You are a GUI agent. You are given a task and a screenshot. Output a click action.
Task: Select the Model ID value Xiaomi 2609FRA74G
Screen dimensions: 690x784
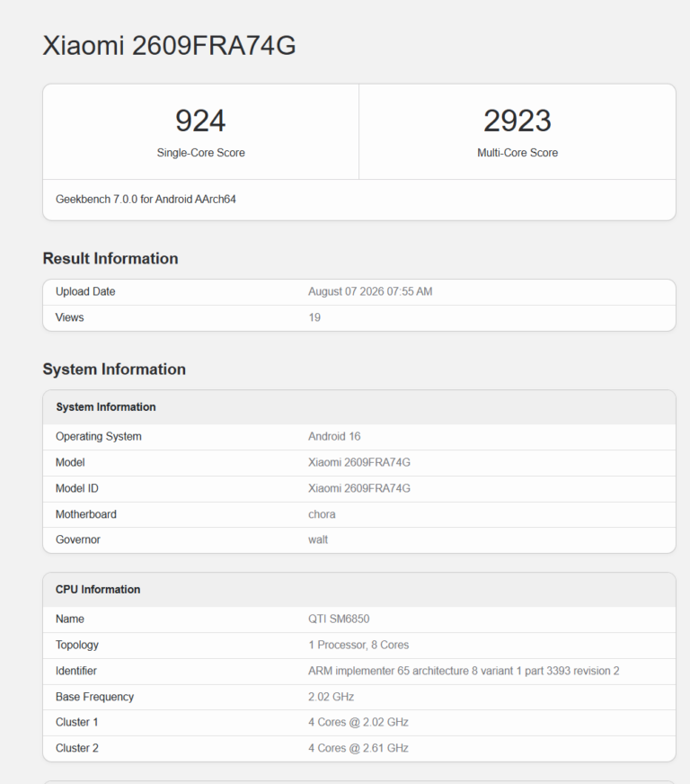click(x=359, y=488)
